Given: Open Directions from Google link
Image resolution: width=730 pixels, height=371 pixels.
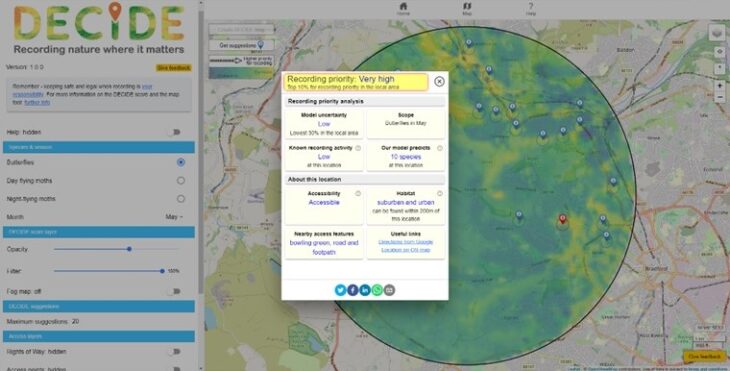Looking at the screenshot, I should pos(406,242).
